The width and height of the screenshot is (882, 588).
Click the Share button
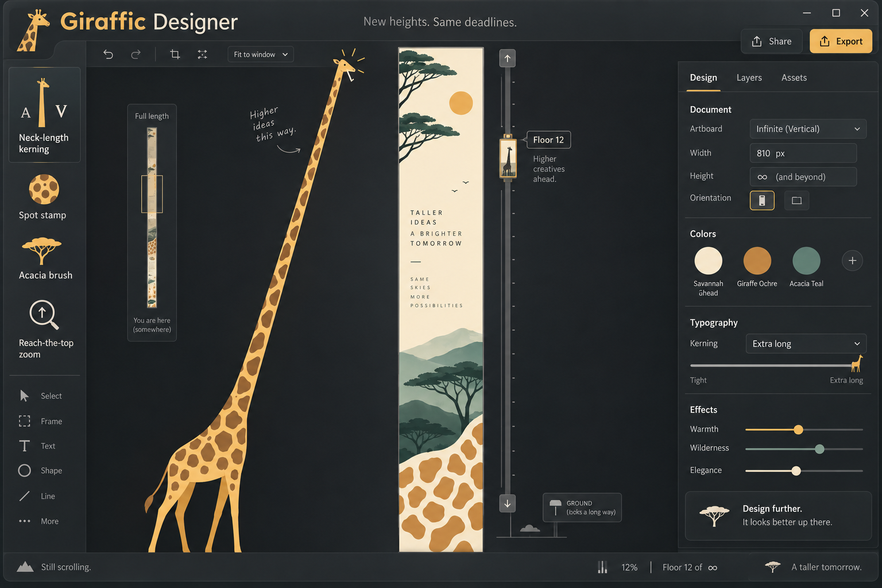772,41
